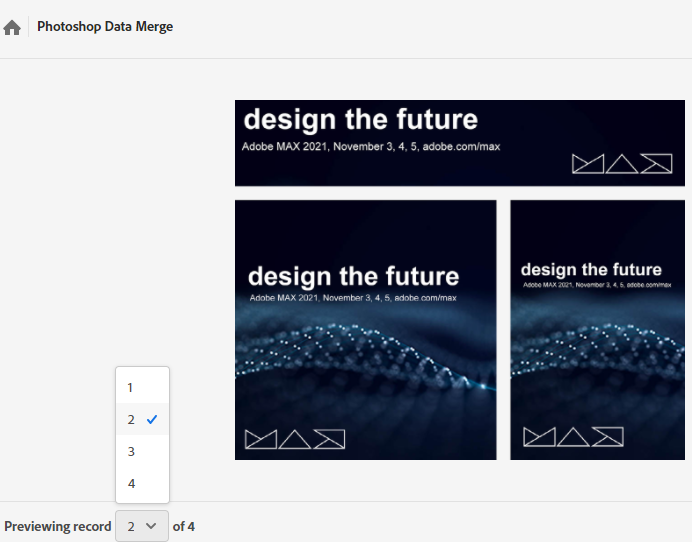
Task: Choose record 3 in the list
Action: click(x=142, y=452)
